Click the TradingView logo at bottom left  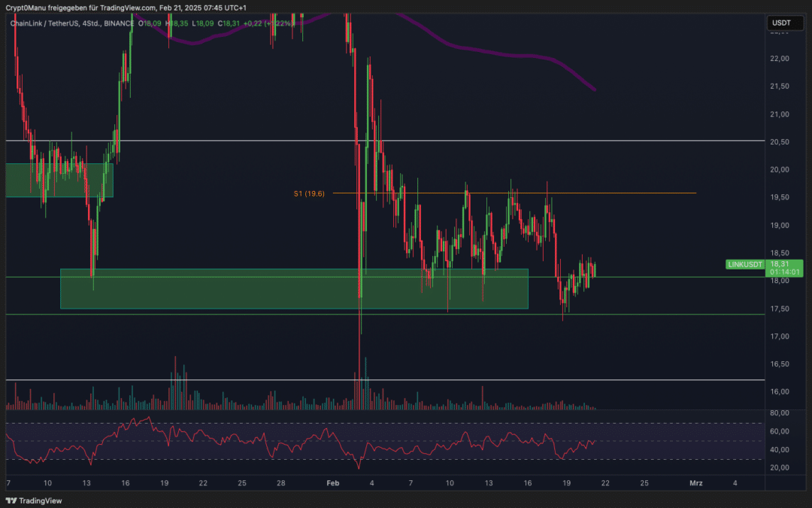click(x=34, y=500)
